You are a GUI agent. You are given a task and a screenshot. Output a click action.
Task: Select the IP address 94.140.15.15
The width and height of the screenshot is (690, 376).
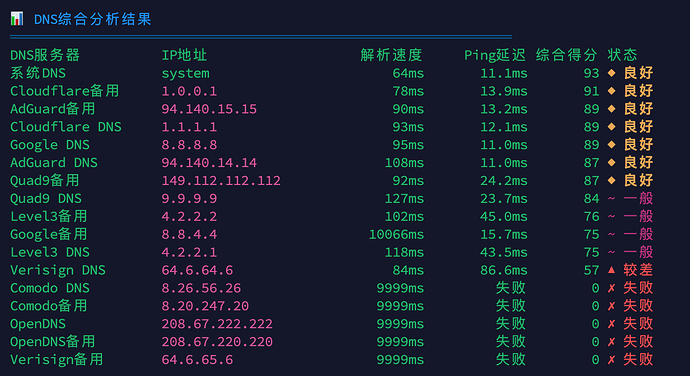point(209,109)
